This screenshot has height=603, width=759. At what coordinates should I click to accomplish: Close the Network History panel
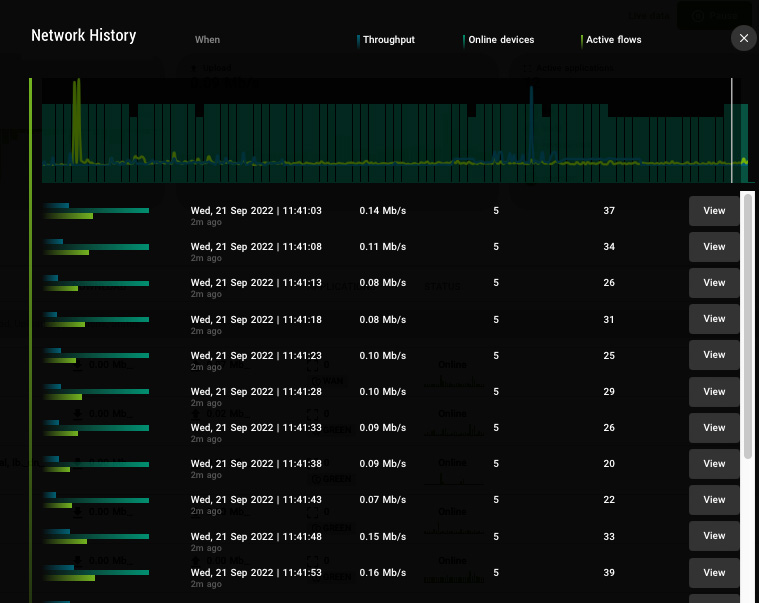(744, 38)
